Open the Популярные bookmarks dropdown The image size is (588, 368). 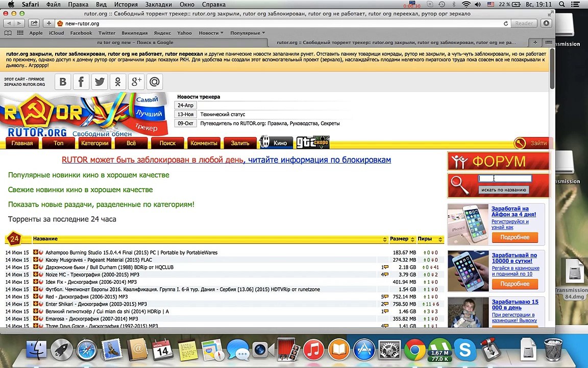tap(248, 33)
